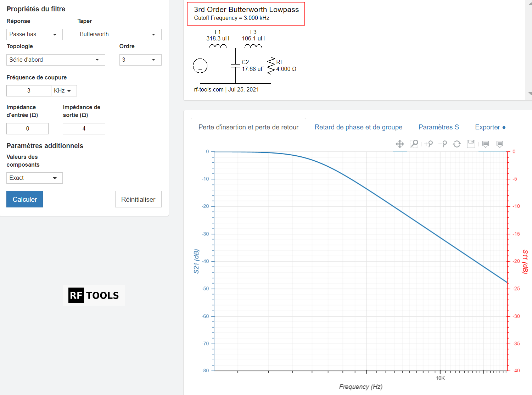This screenshot has height=395, width=532.
Task: Toggle the left hover tooltip tool
Action: point(486,144)
